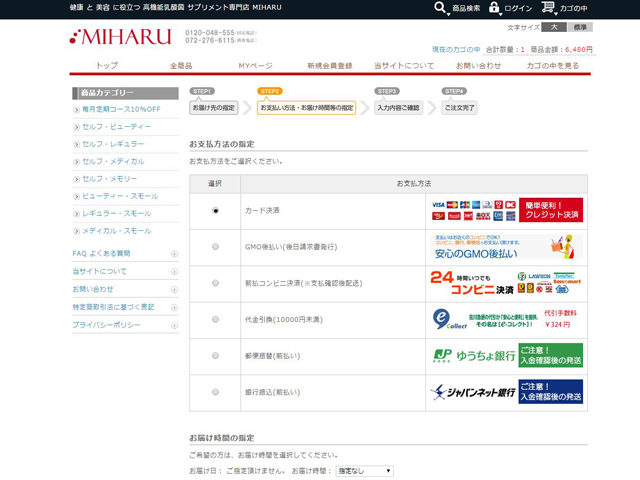The height and width of the screenshot is (480, 640).
Task: Click the bullet icon next to メディカル・スモール
Action: tap(76, 231)
